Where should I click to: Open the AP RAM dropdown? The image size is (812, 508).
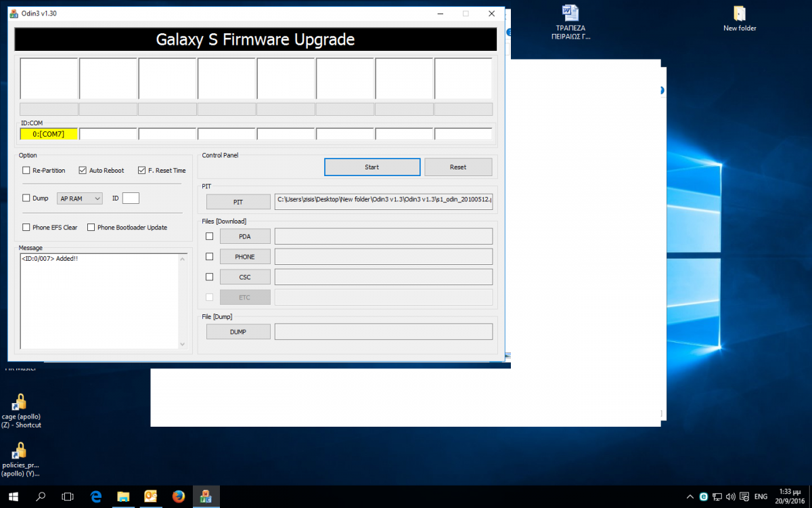(x=80, y=198)
